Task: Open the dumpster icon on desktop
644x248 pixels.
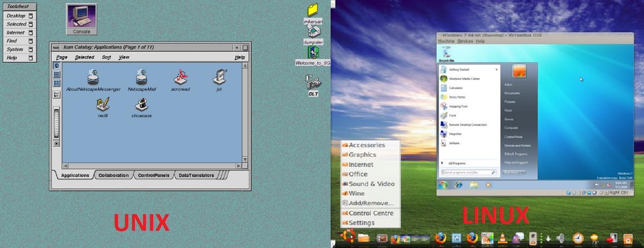Action: click(x=313, y=31)
